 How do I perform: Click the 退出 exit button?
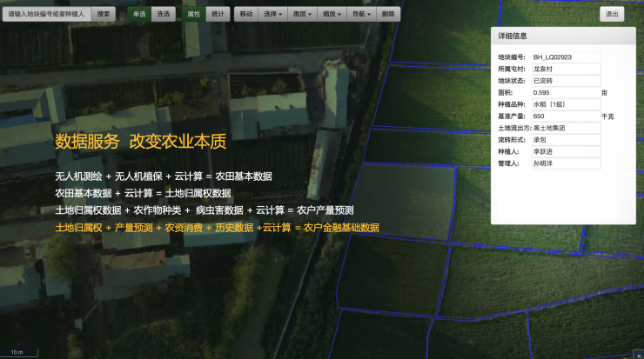(x=612, y=14)
